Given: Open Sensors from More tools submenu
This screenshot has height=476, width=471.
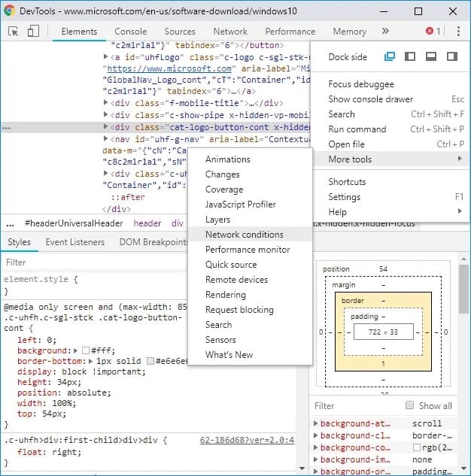Looking at the screenshot, I should (250, 339).
